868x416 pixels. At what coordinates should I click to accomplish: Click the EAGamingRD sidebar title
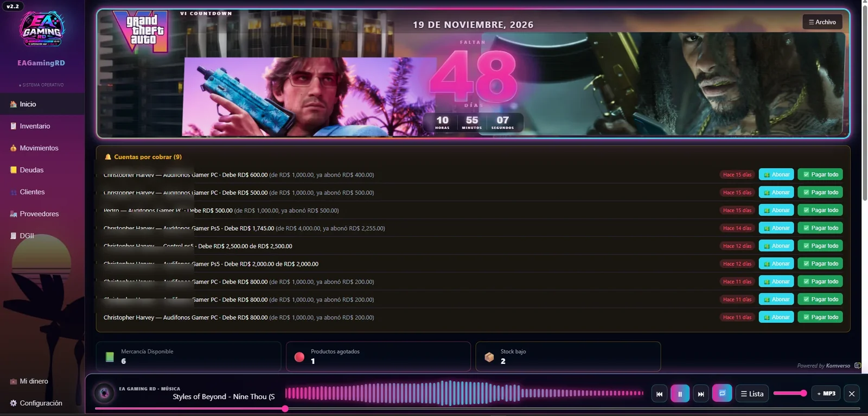[x=41, y=63]
